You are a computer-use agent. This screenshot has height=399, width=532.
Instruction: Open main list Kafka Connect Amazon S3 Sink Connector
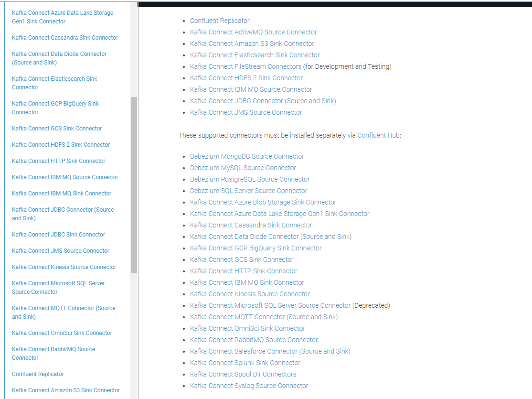pos(252,44)
